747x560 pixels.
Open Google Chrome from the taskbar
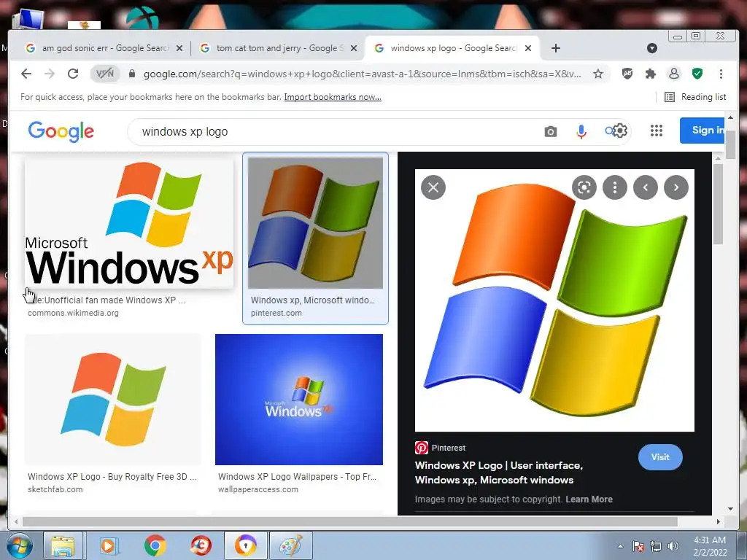(155, 545)
